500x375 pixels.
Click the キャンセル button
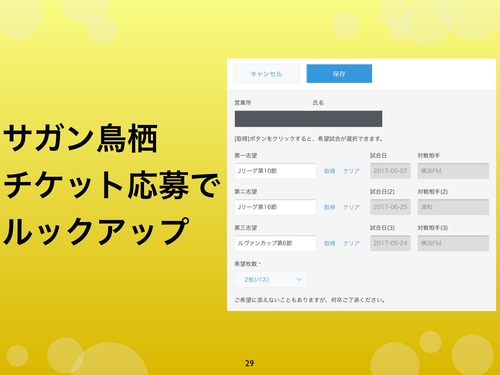coord(266,74)
